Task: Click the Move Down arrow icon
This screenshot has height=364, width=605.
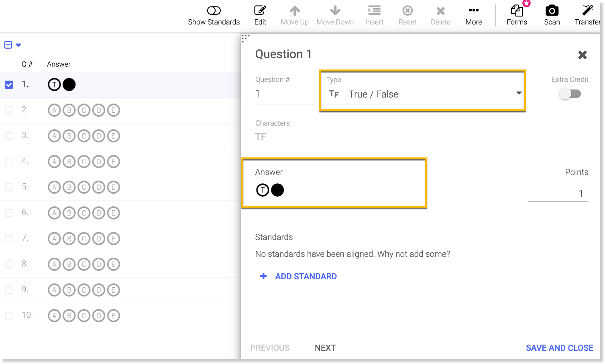Action: click(x=335, y=11)
